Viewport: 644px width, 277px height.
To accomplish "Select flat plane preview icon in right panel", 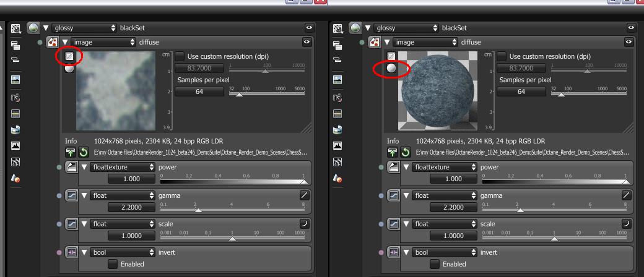I will 391,57.
